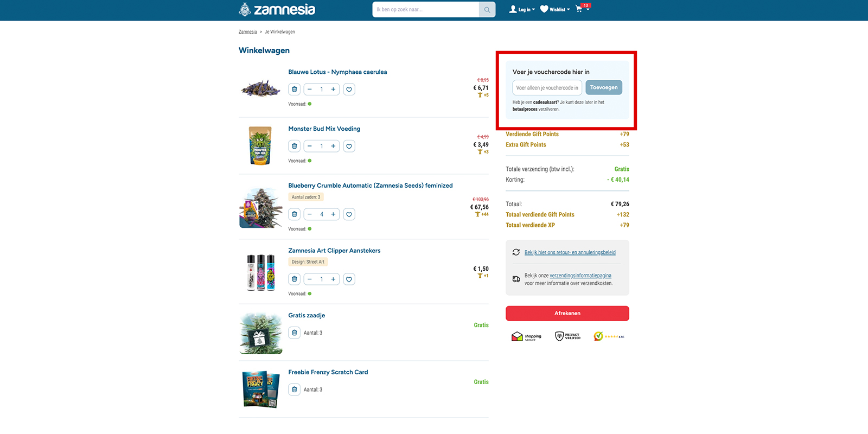This screenshot has height=434, width=868.
Task: Add Monster Bud Mix Voeding to wishlist
Action: click(349, 146)
